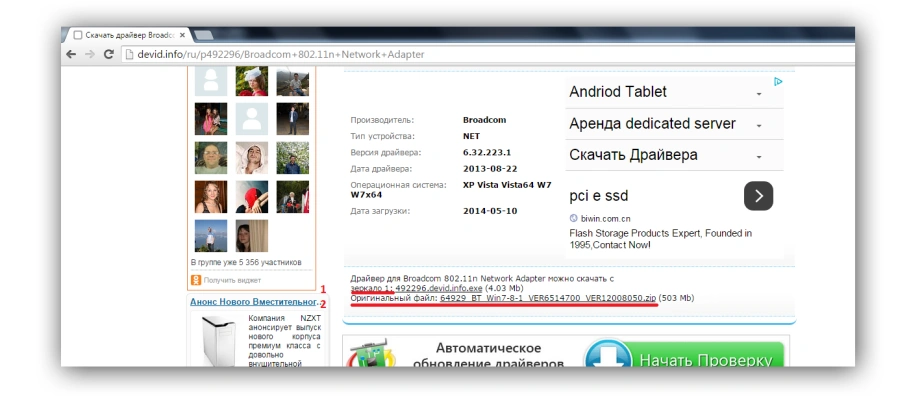Click manufacturer value 'Broadcom'
This screenshot has height=399, width=909.
[485, 120]
